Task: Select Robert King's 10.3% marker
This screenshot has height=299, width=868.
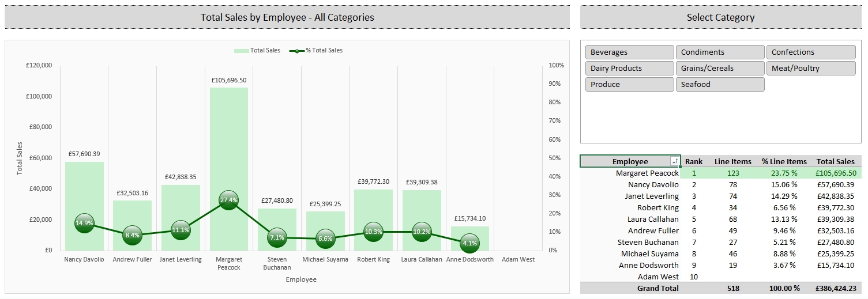Action: click(374, 232)
